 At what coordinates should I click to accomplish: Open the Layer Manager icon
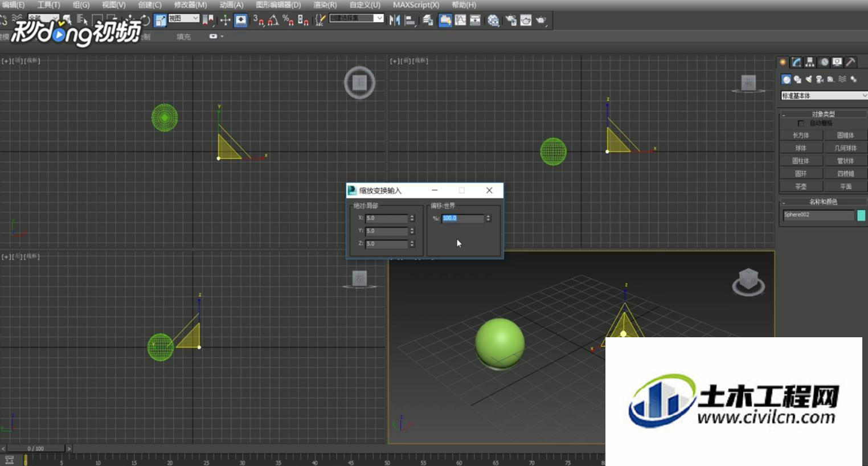(428, 21)
